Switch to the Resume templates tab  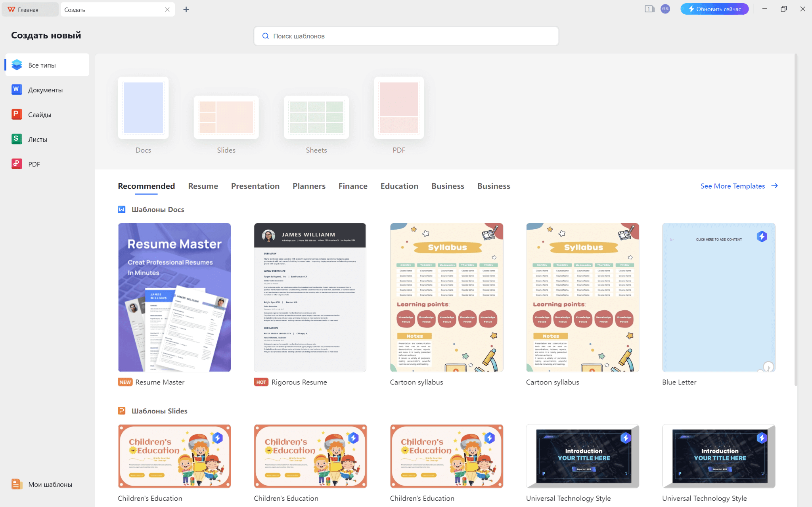click(x=203, y=186)
